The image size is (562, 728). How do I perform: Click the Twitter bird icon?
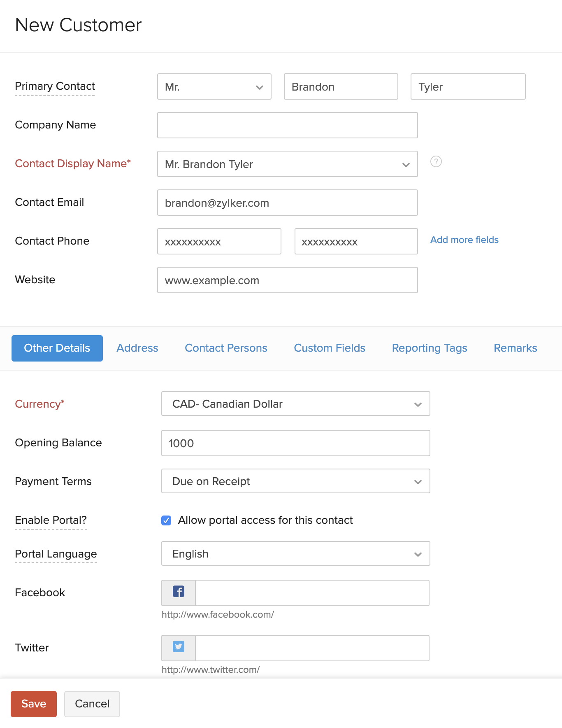tap(179, 647)
